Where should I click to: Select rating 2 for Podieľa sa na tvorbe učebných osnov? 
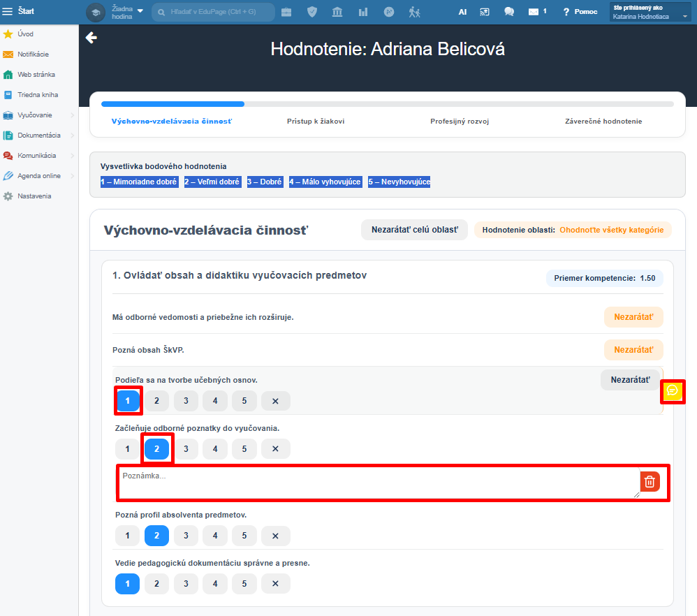pyautogui.click(x=156, y=401)
